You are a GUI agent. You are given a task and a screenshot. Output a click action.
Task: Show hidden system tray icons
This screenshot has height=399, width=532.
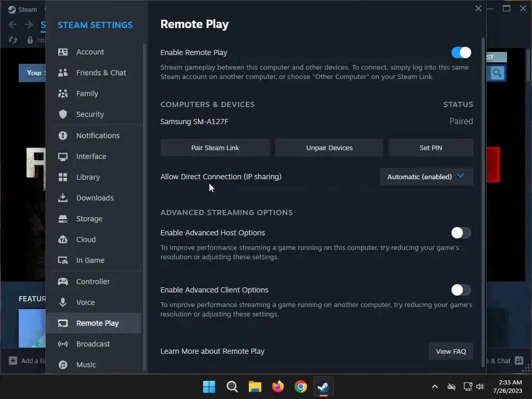[x=435, y=387]
